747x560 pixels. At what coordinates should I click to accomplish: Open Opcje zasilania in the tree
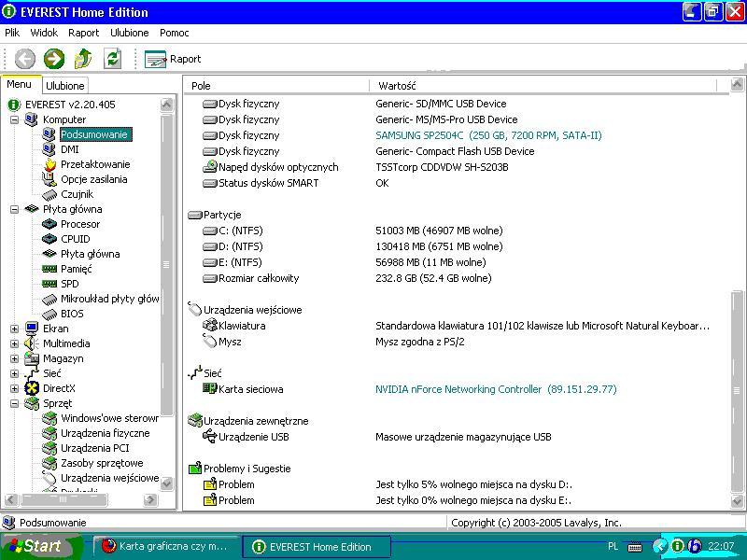(94, 179)
